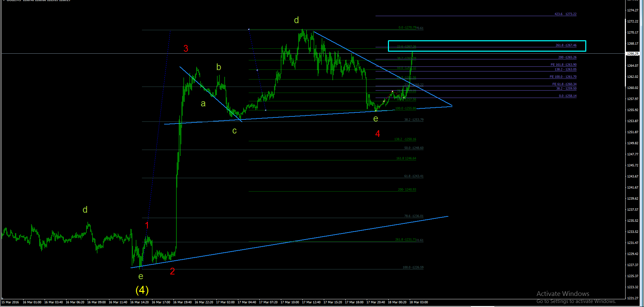The height and width of the screenshot is (307, 644).
Task: Click the "16 Mar 19:40" time label
Action: tap(182, 302)
